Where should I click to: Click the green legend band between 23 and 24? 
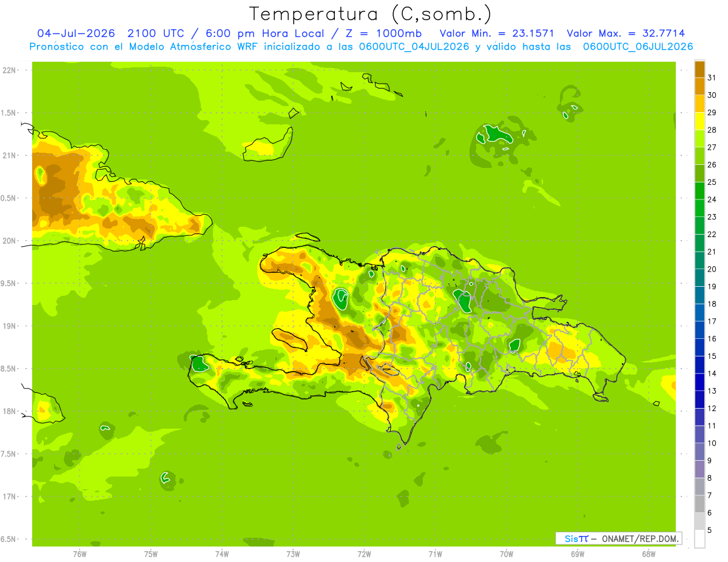(699, 208)
